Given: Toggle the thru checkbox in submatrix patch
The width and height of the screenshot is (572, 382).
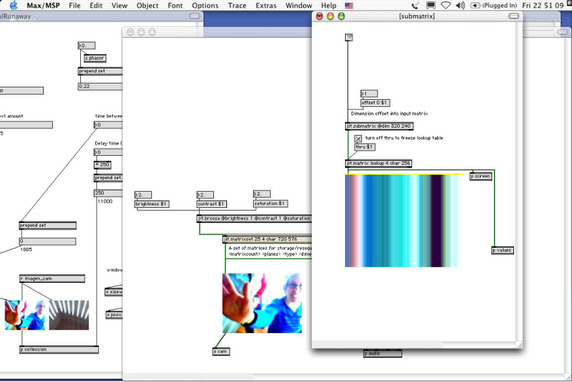Looking at the screenshot, I should click(x=358, y=138).
